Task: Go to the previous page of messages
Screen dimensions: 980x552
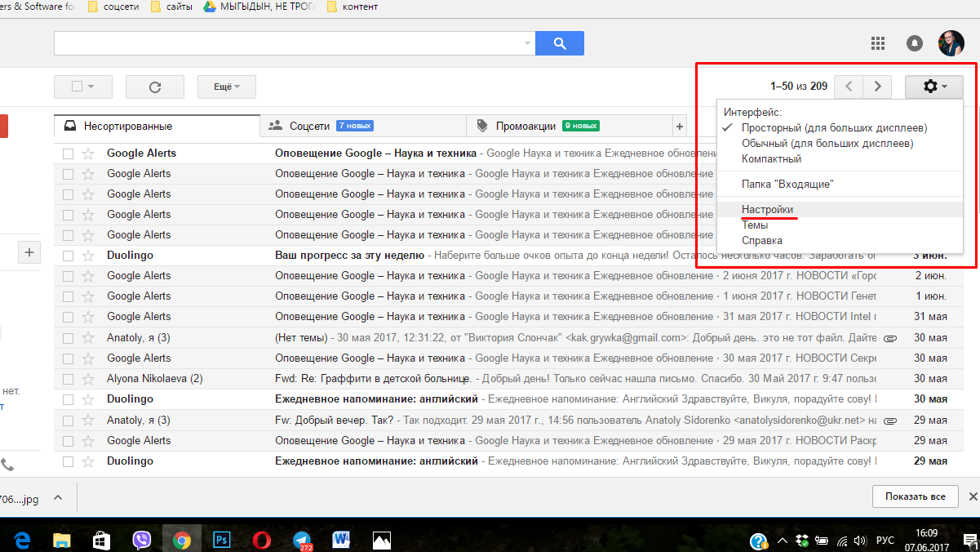Action: coord(849,86)
